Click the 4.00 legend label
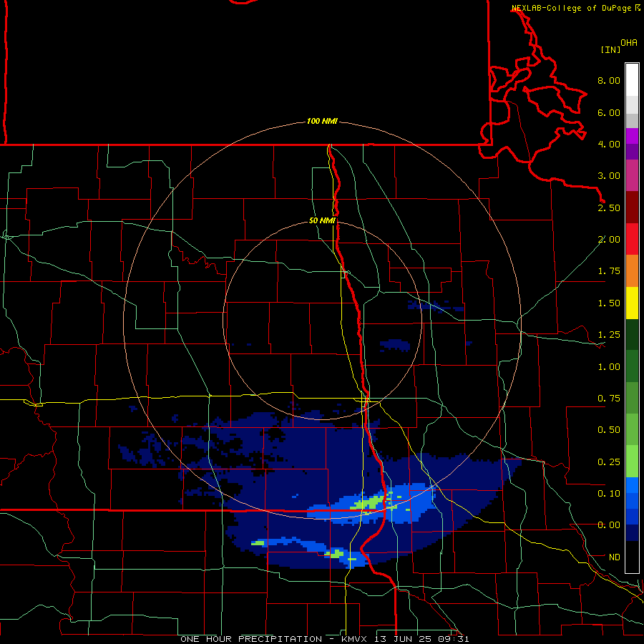Viewport: 644px width, 644px height. click(x=609, y=144)
